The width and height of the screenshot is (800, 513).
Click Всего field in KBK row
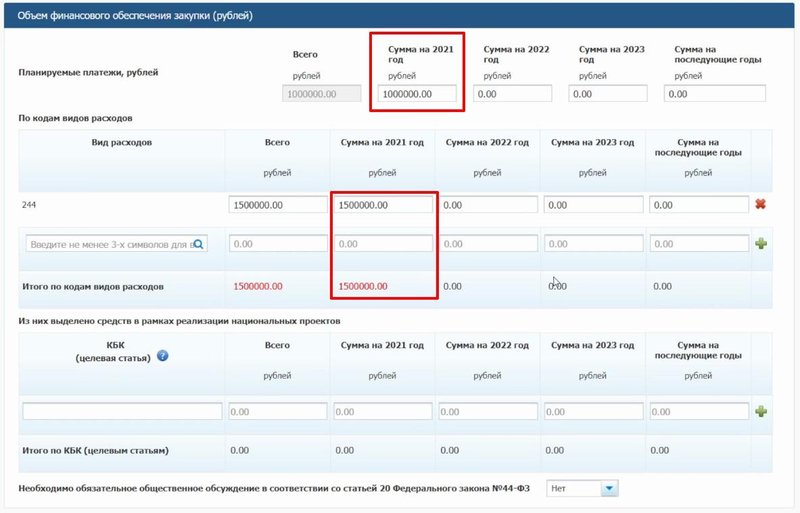point(278,411)
